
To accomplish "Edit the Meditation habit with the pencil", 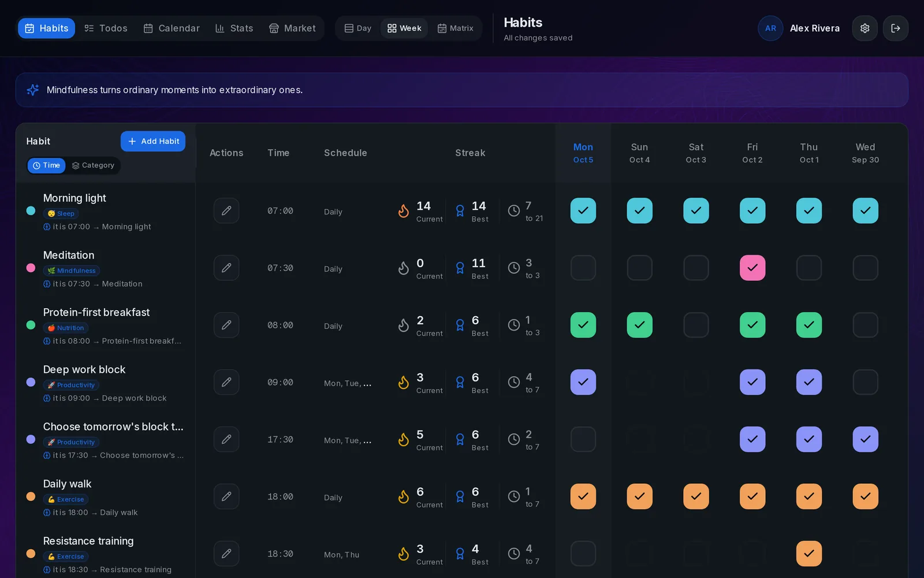I will pos(226,268).
